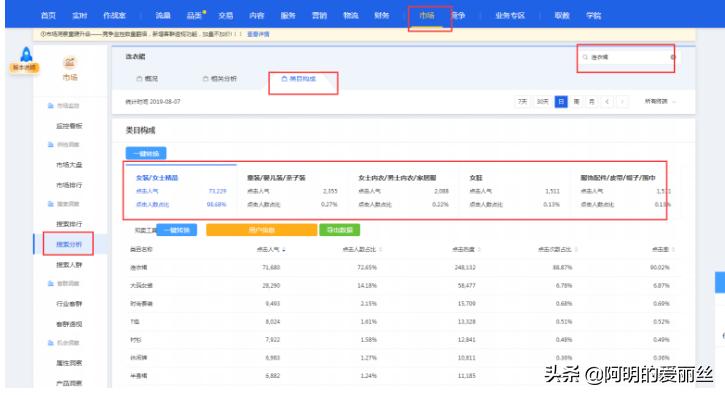Click the magnifier icon in the search box
725x395 pixels.
point(585,57)
